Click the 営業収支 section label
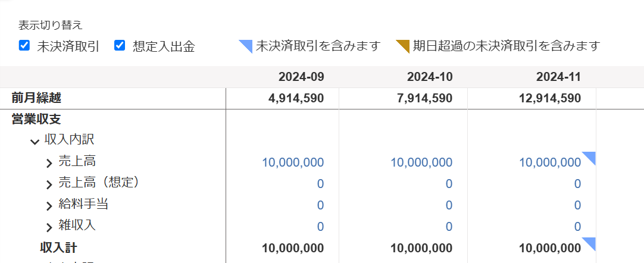 click(x=36, y=120)
